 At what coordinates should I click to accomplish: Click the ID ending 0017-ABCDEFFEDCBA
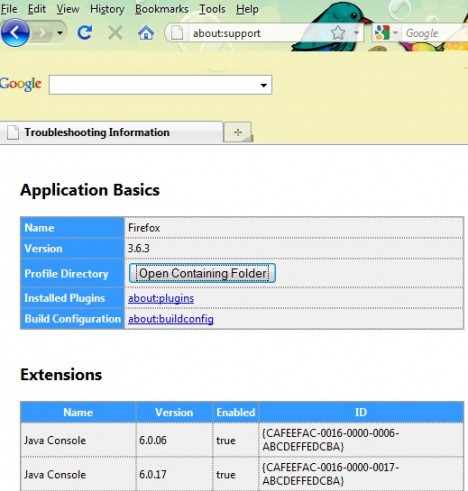coord(330,474)
